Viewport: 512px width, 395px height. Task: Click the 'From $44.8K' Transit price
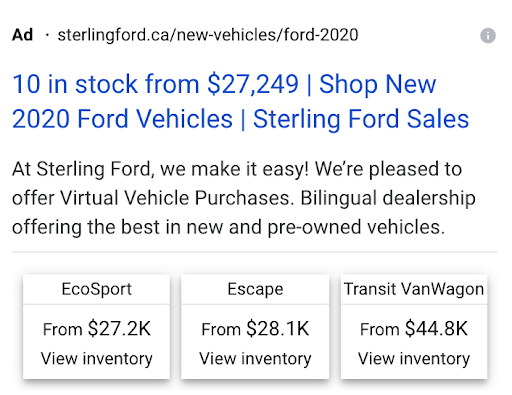(x=414, y=329)
